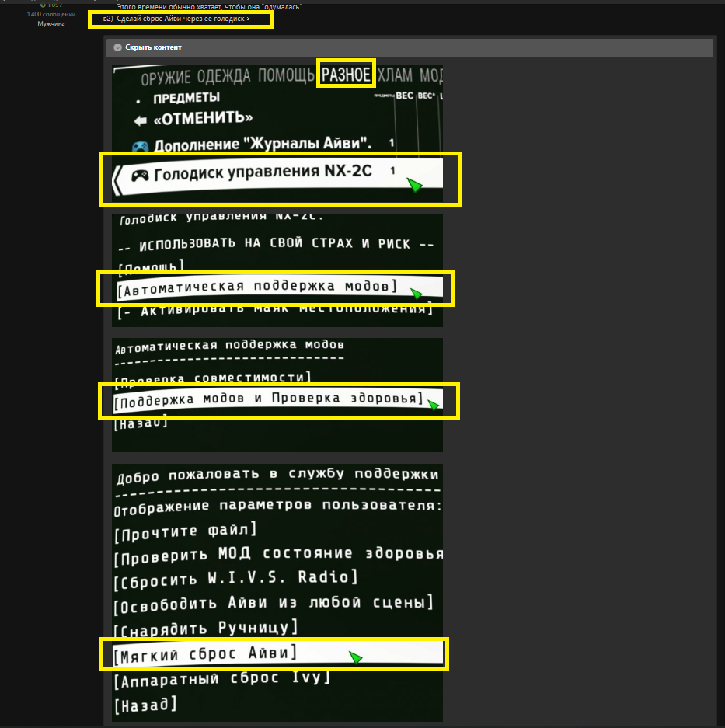
Task: Click the green cursor arrow on the Голодиск row
Action: (x=416, y=186)
